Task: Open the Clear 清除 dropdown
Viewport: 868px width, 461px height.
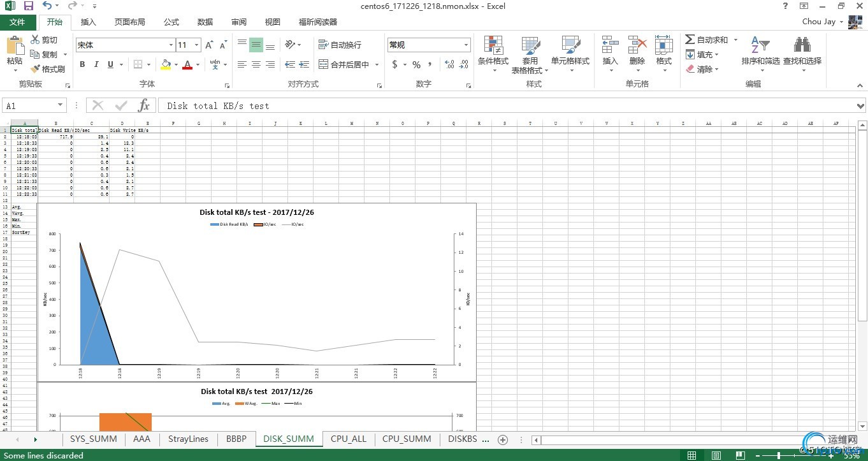Action: coord(702,69)
